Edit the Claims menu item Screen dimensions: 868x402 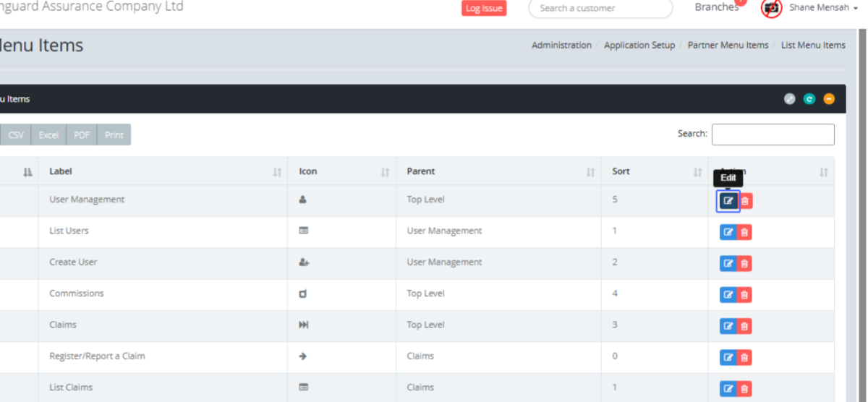point(728,325)
